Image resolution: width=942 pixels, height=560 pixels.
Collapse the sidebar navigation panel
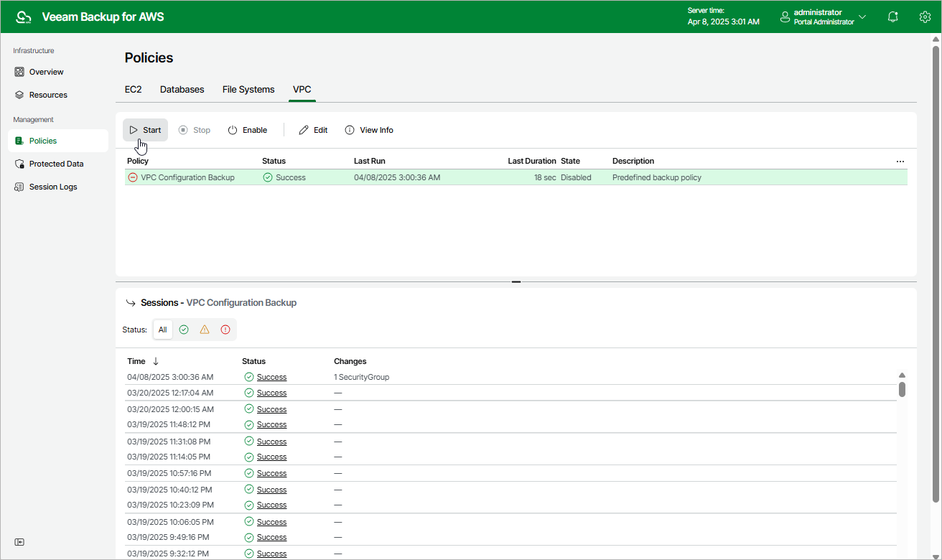(x=19, y=542)
